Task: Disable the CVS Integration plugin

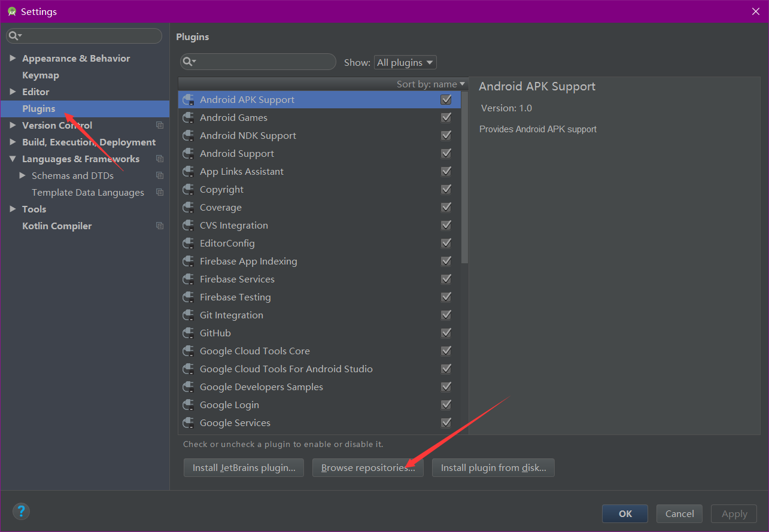Action: 446,226
